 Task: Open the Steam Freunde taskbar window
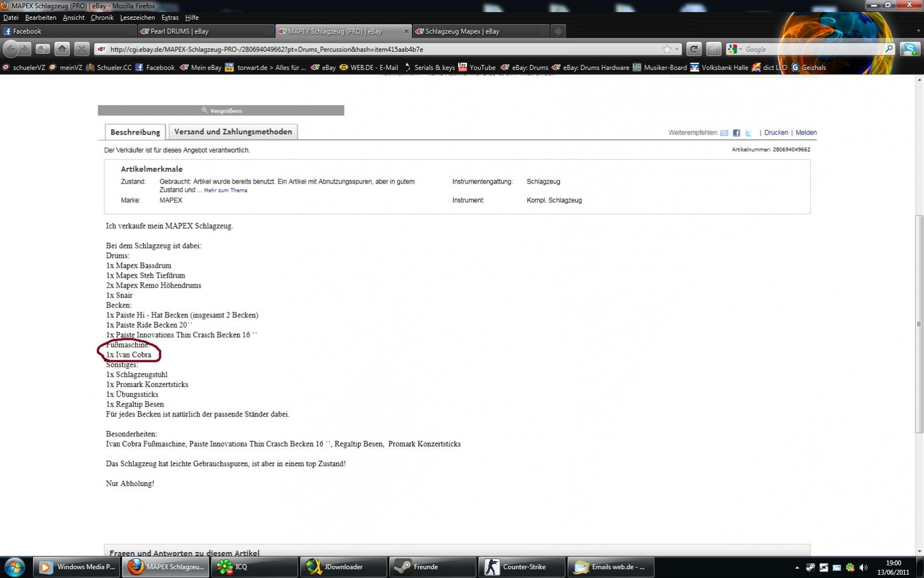[x=433, y=567]
